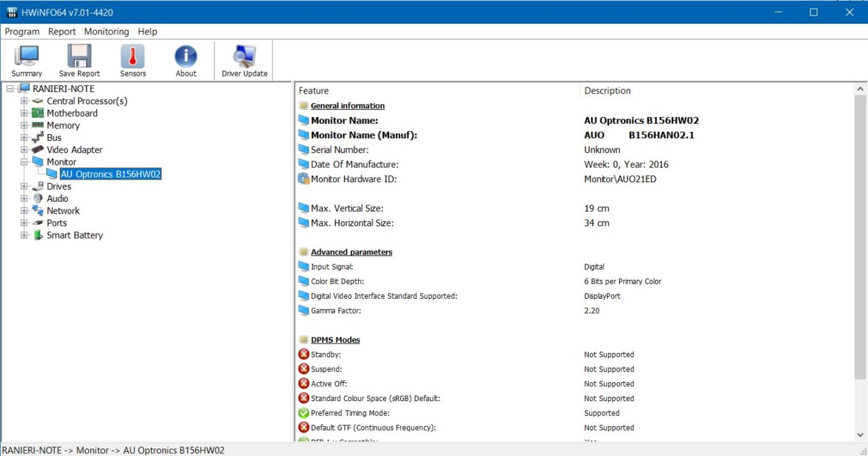Image resolution: width=868 pixels, height=456 pixels.
Task: Click the red X icon beside Standby
Action: 303,354
